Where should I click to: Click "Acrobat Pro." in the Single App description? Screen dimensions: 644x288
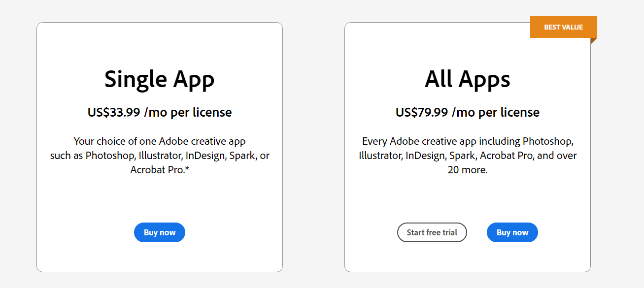coord(157,170)
